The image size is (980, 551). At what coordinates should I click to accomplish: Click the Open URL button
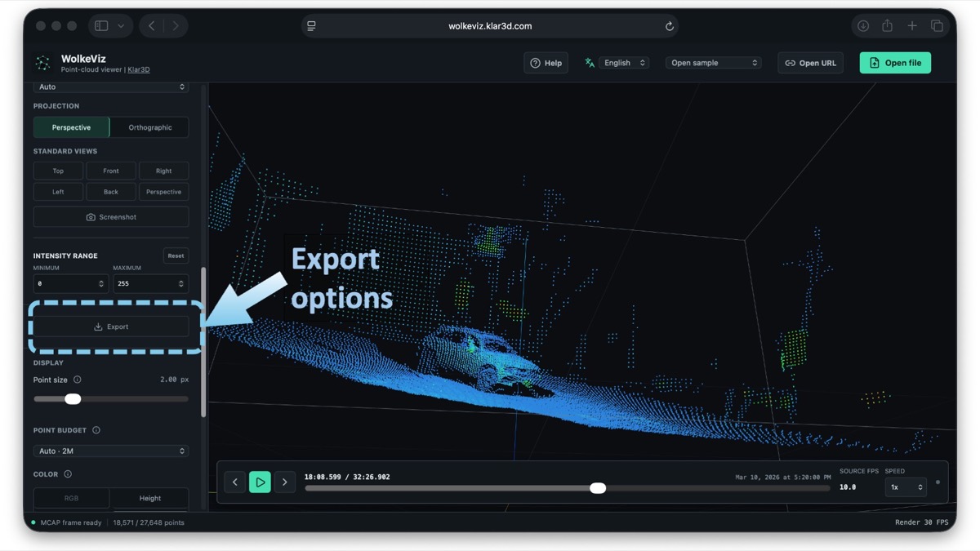coord(811,63)
